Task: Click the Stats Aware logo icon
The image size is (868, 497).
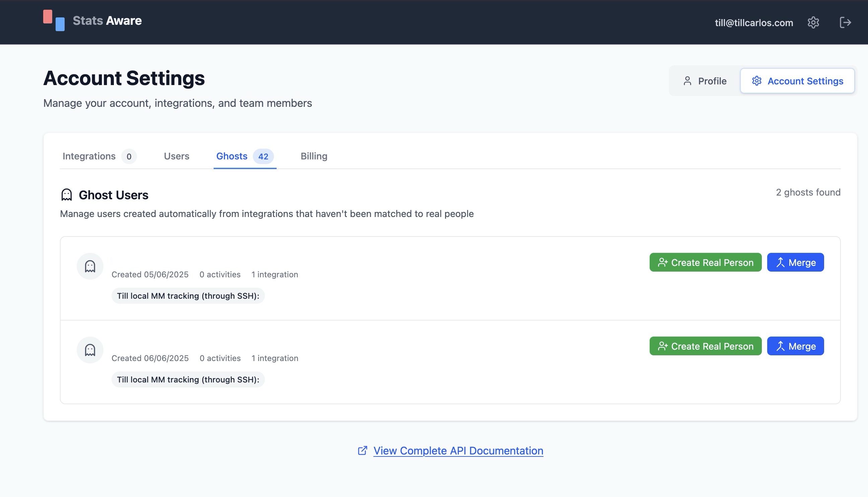Action: [54, 20]
